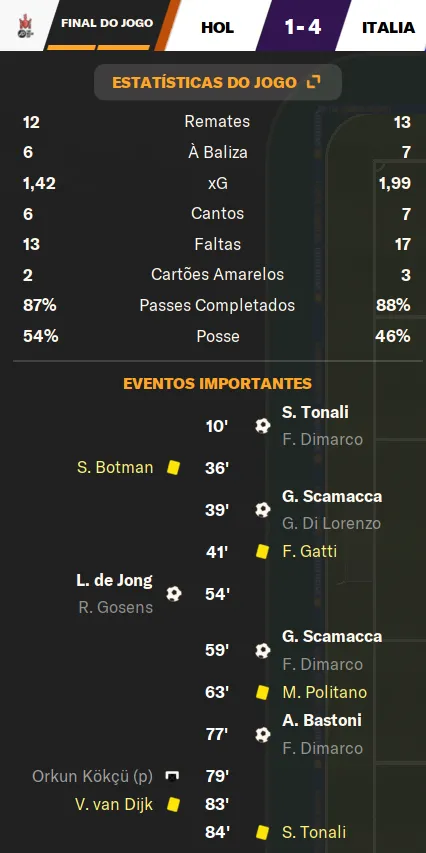The height and width of the screenshot is (853, 426).
Task: Click F. Gatti's yellow card icon
Action: click(263, 552)
